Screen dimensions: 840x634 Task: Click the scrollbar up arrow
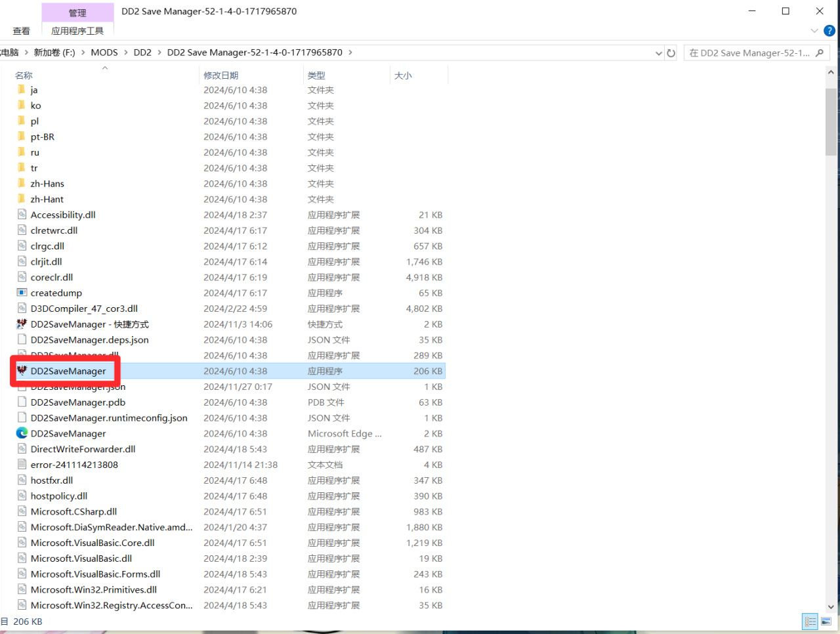[x=831, y=72]
